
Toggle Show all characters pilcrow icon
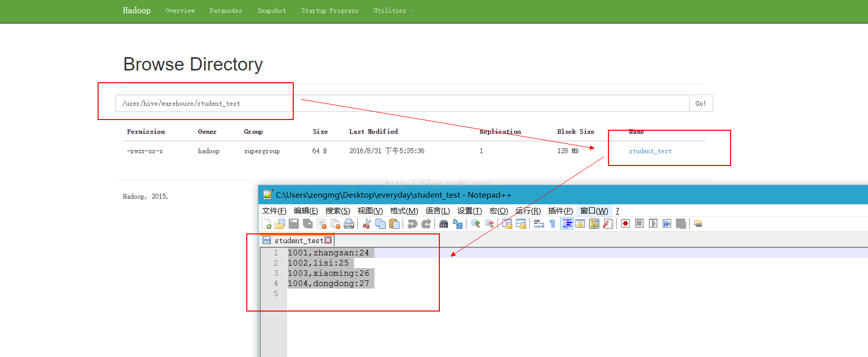point(552,224)
